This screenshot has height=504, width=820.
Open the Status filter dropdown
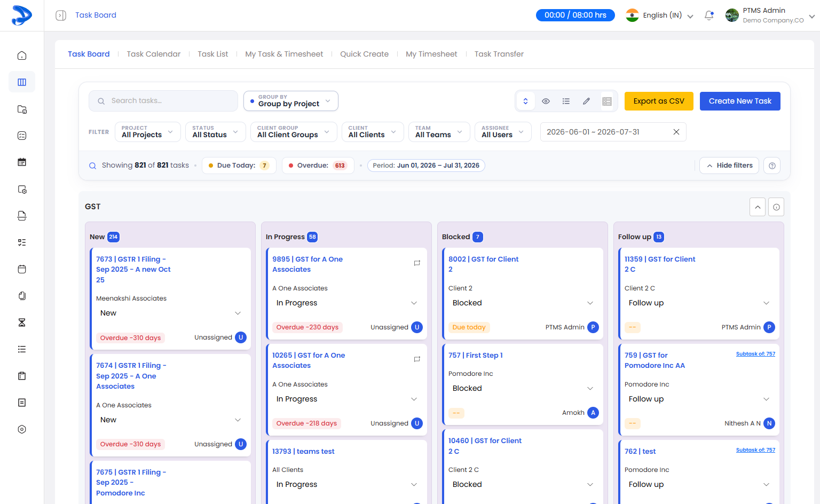tap(216, 132)
